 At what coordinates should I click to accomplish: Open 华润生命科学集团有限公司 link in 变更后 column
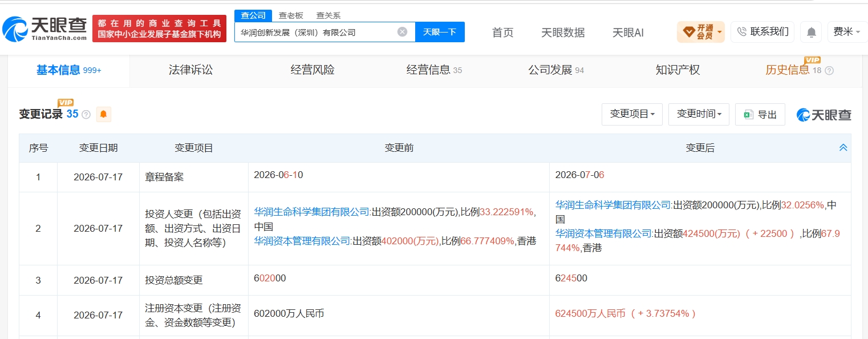tap(613, 204)
